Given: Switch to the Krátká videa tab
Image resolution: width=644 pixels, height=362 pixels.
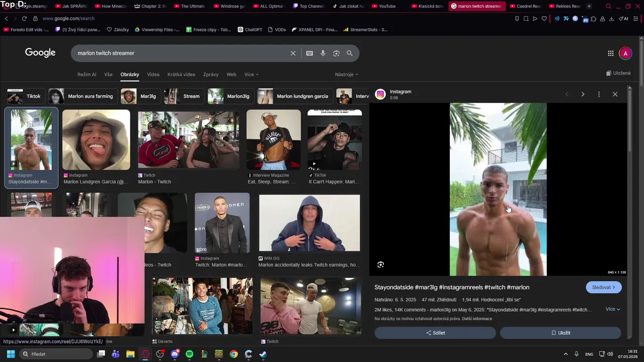Looking at the screenshot, I should point(181,74).
